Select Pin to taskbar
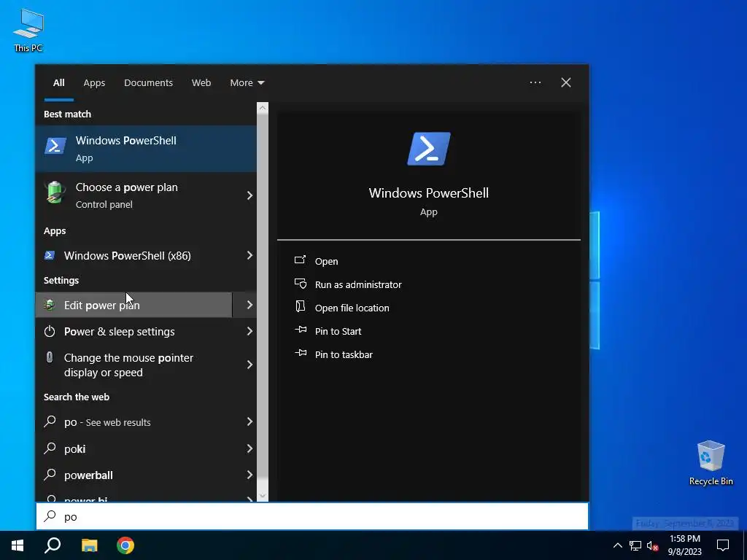The height and width of the screenshot is (560, 747). pos(344,355)
